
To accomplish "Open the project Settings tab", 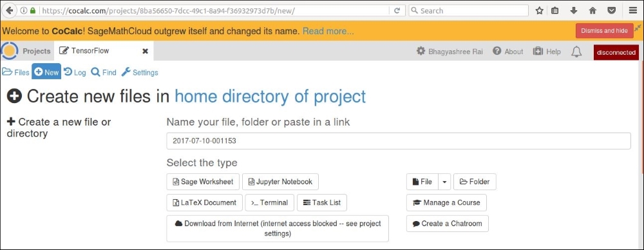I will tap(140, 72).
